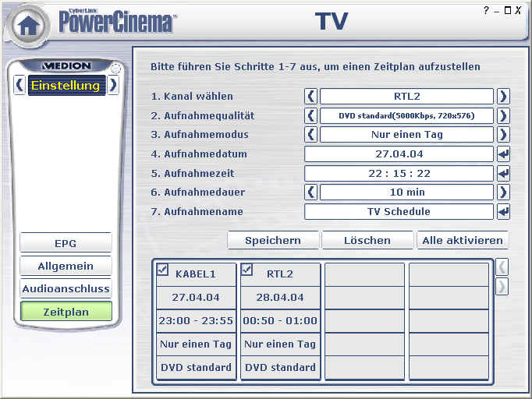Image resolution: width=532 pixels, height=399 pixels.
Task: Select KABEL1's Nur einen Tag cell
Action: coord(196,344)
